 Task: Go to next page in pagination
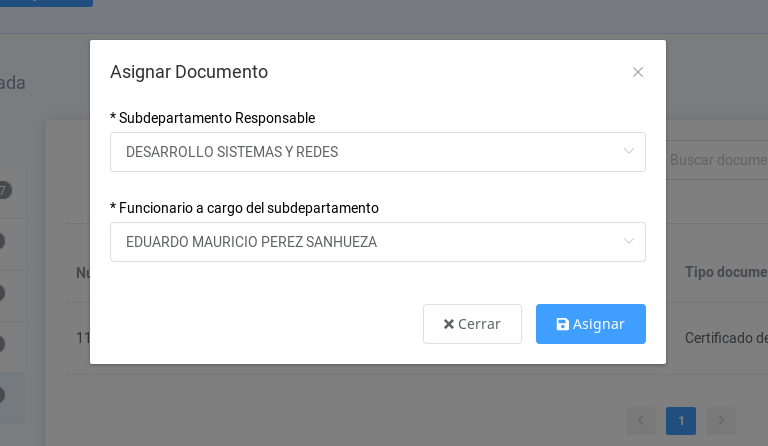pyautogui.click(x=721, y=421)
